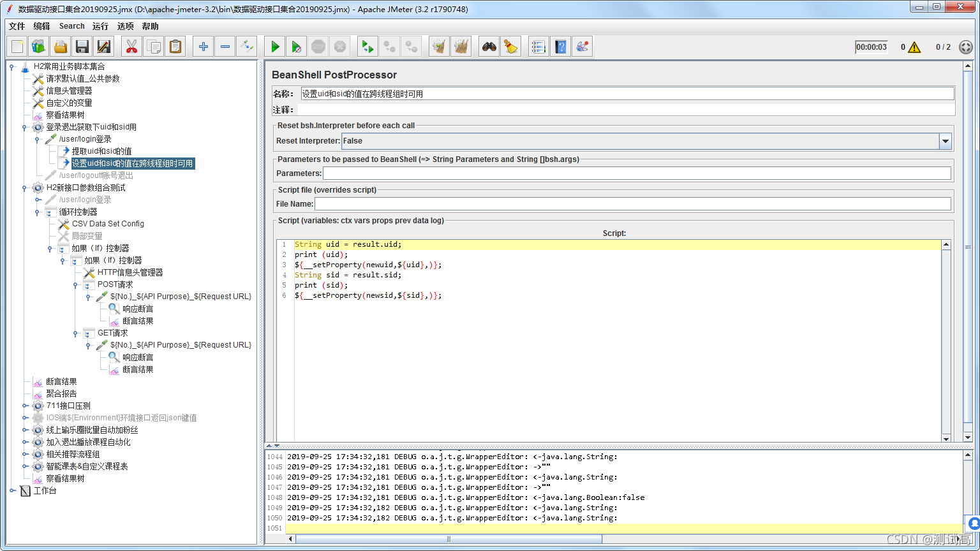Select the disabled /user/logout账号退出 sampler

point(96,175)
